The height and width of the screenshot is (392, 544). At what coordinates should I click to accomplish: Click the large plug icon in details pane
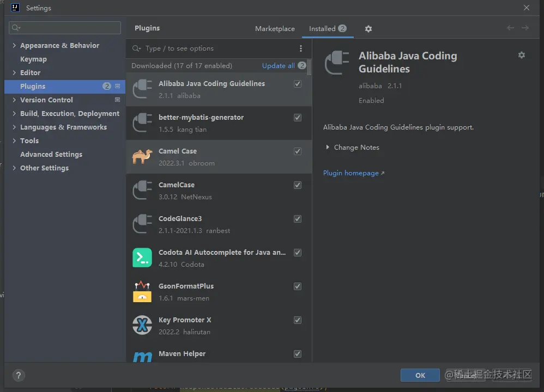pyautogui.click(x=337, y=63)
